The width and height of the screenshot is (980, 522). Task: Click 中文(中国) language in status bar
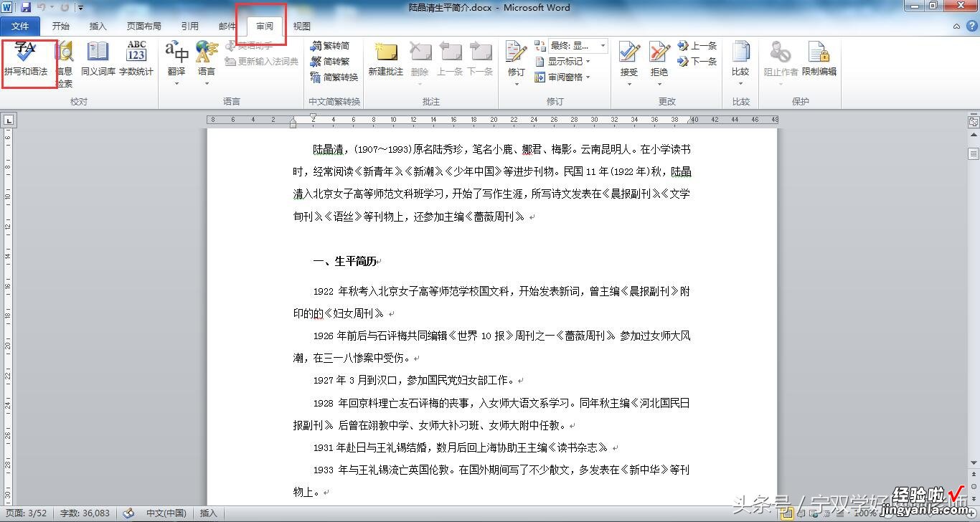pos(166,513)
